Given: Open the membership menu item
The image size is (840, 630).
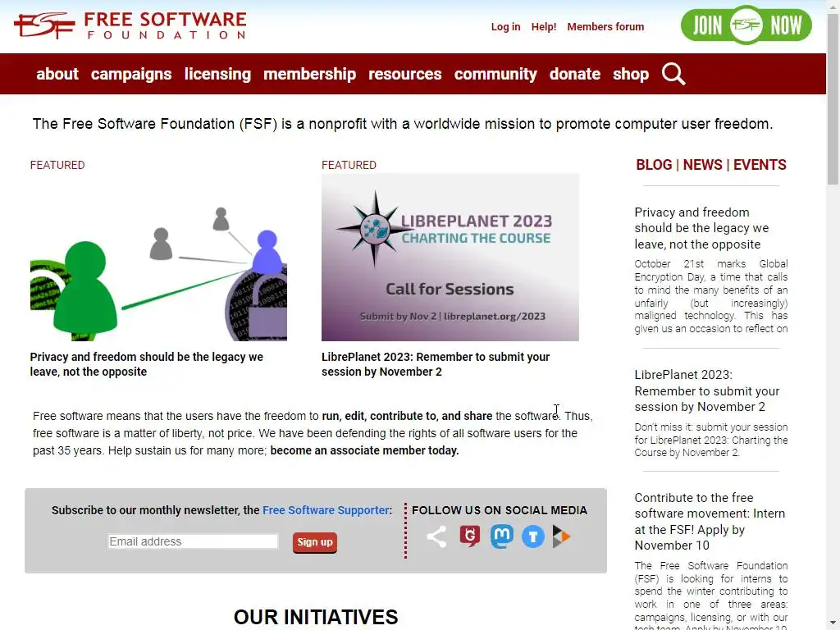Looking at the screenshot, I should tap(309, 74).
